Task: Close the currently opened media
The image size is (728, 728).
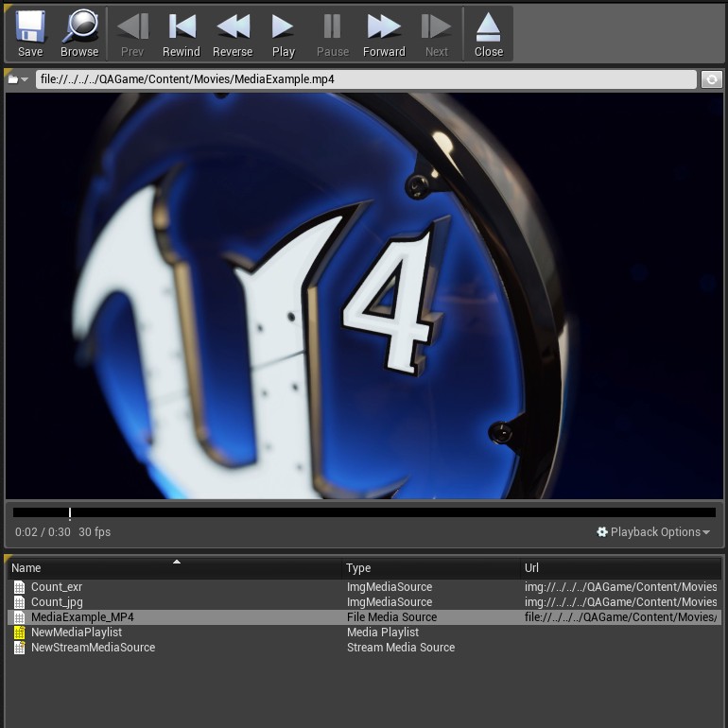Action: click(x=489, y=34)
